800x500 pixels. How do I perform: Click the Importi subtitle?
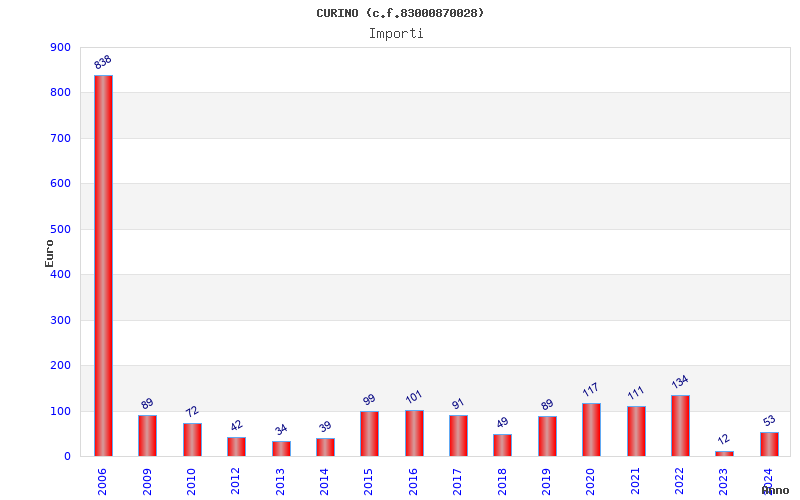396,34
